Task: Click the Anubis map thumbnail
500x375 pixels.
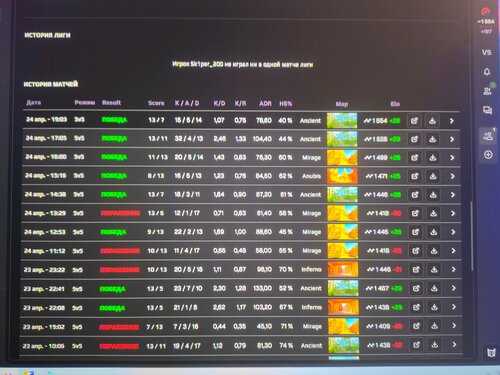Action: click(342, 176)
